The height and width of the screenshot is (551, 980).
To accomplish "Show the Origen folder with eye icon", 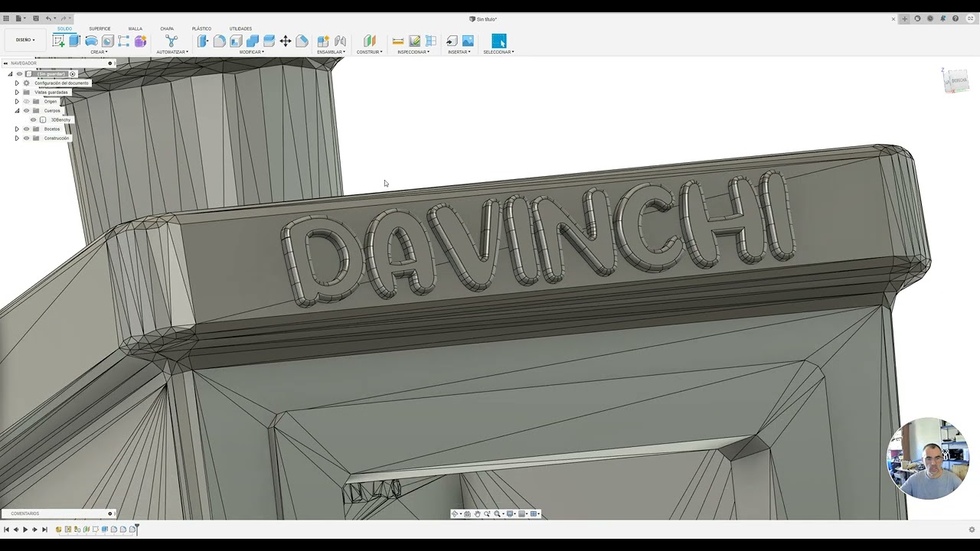I will coord(26,102).
